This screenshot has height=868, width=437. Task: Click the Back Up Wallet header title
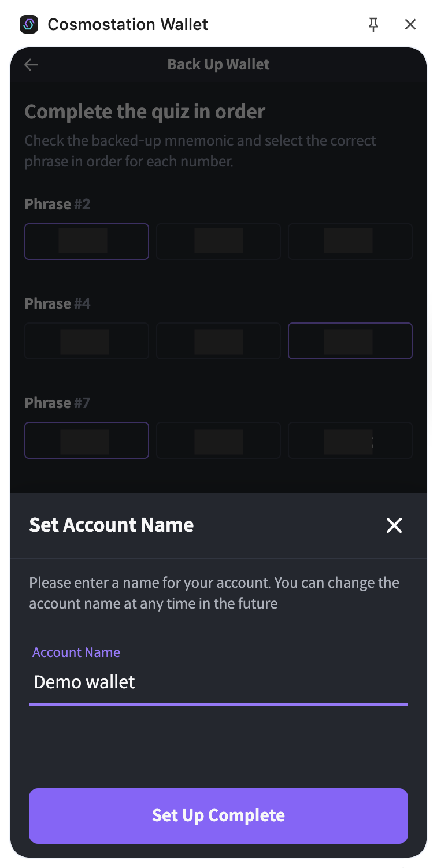[x=218, y=65]
